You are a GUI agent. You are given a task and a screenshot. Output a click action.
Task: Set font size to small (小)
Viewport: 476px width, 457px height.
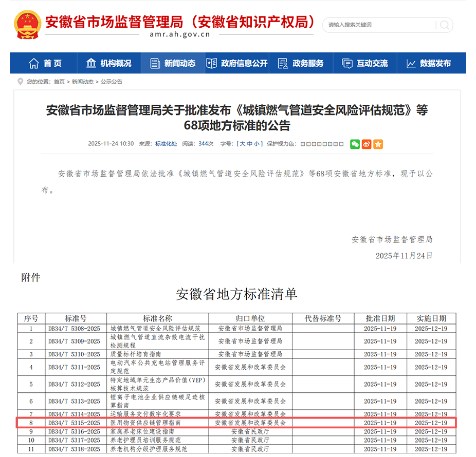(257, 144)
